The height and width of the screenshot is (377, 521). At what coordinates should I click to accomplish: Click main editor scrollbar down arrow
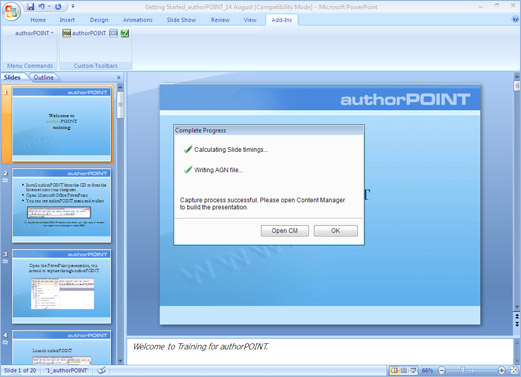[517, 307]
